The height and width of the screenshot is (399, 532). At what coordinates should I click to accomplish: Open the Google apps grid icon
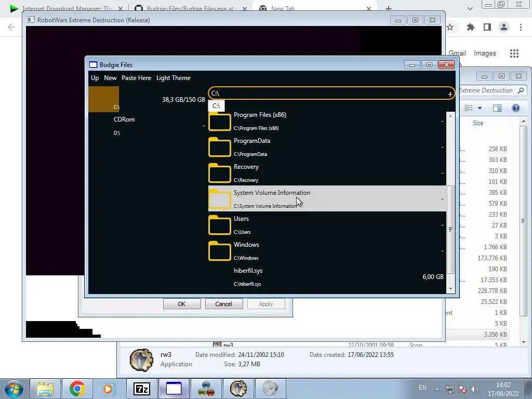point(514,54)
